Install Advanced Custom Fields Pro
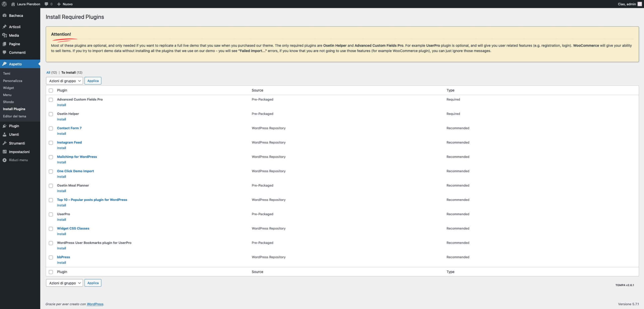 (61, 105)
